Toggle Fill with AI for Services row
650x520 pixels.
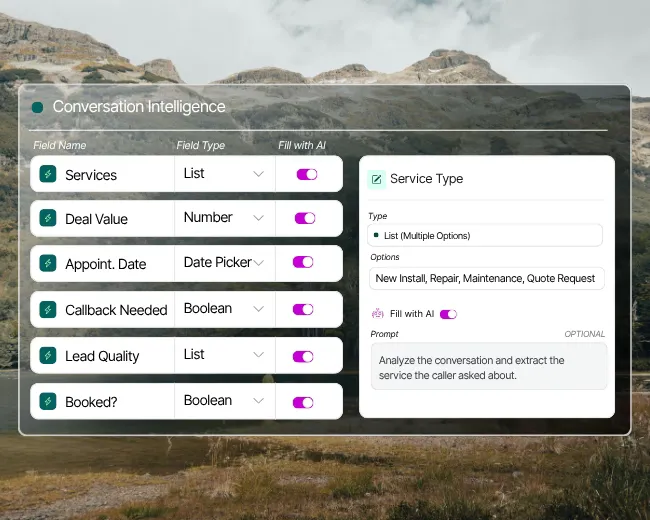coord(307,174)
